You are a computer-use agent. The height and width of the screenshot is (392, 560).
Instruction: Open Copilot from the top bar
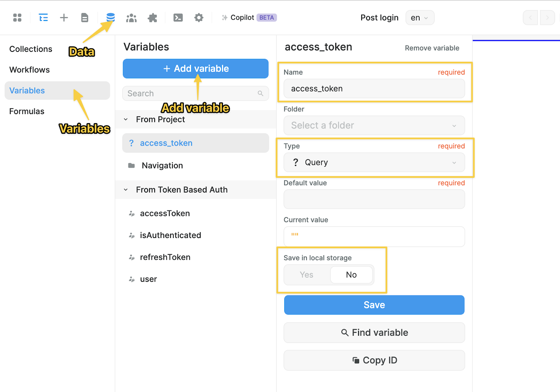click(x=242, y=17)
